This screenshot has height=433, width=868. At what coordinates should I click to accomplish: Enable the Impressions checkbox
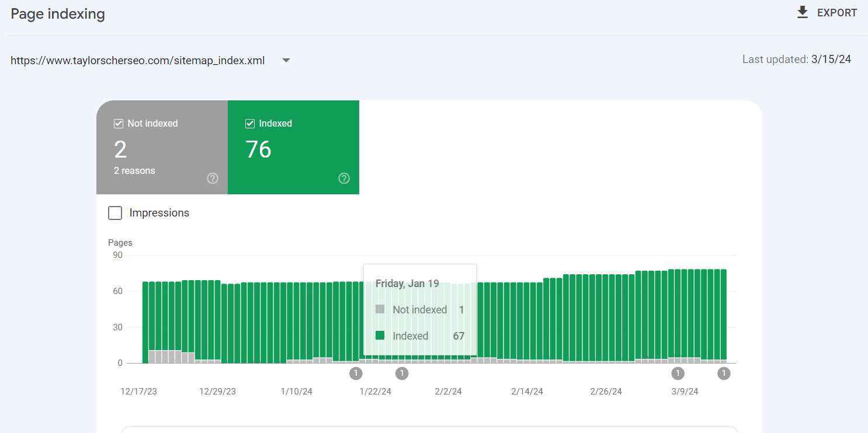[115, 213]
